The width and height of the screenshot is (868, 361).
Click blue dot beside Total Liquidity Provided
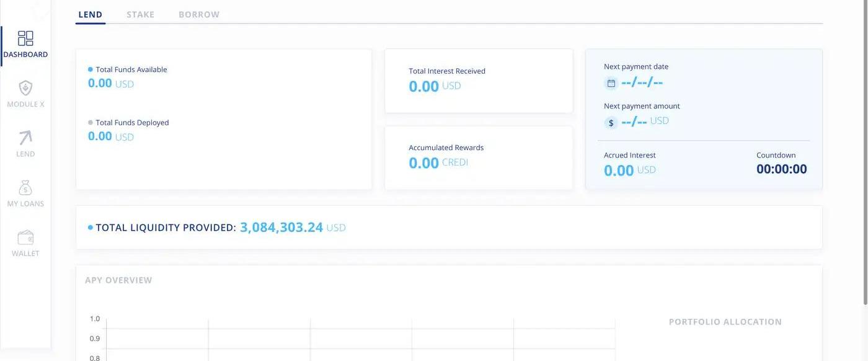[x=91, y=228]
